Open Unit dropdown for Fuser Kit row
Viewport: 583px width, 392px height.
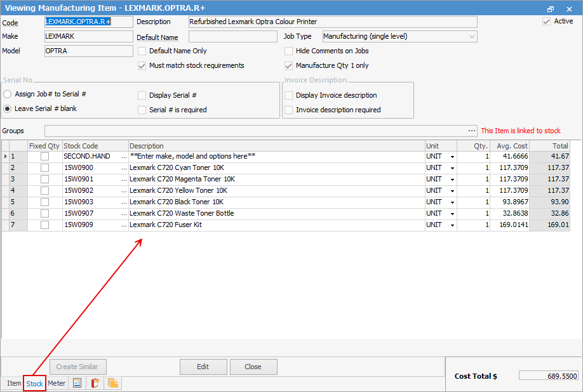[x=452, y=225]
